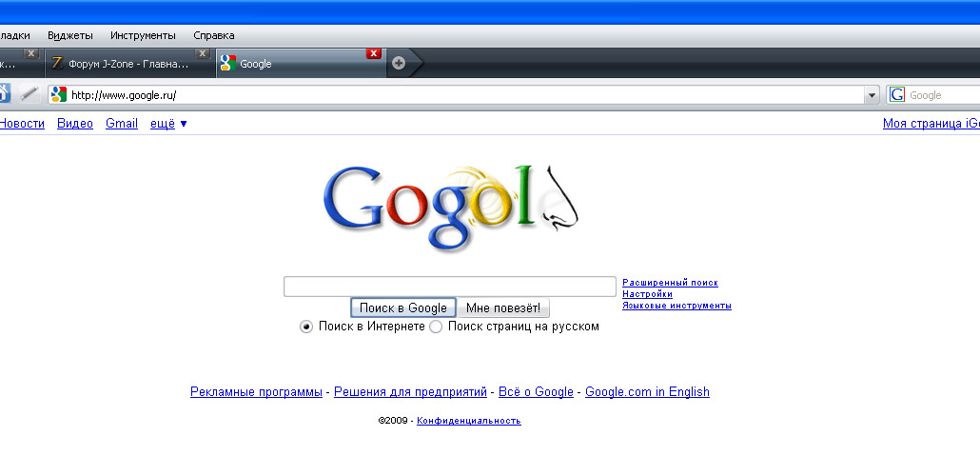Image resolution: width=980 pixels, height=456 pixels.
Task: Close the Google tab with red X
Action: pos(373,53)
